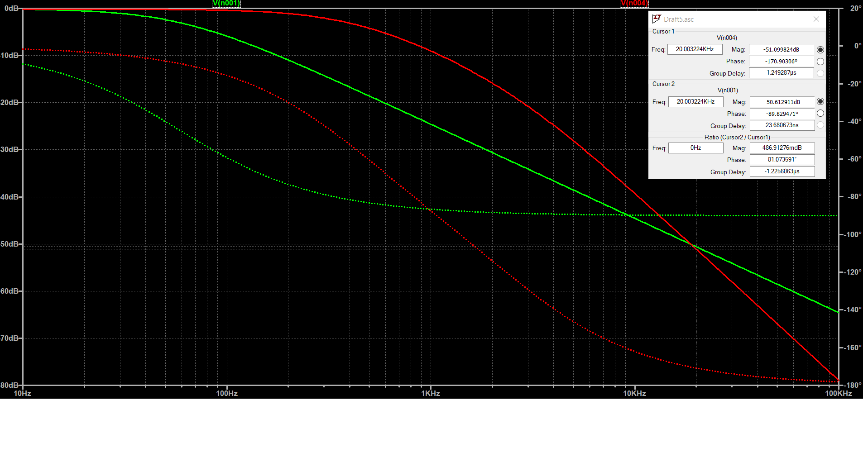
Task: Click the 1KHz frequency axis label
Action: (430, 394)
